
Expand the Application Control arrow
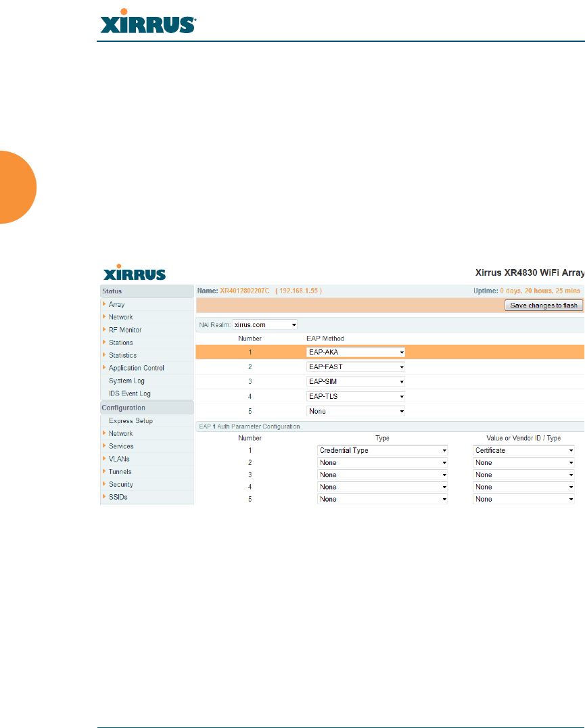(x=104, y=367)
